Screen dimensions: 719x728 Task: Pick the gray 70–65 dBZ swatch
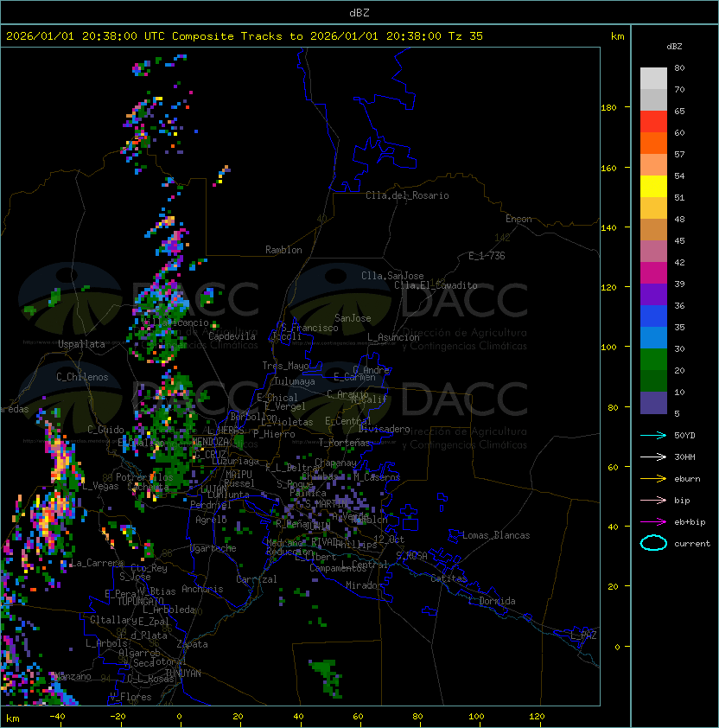[x=653, y=99]
